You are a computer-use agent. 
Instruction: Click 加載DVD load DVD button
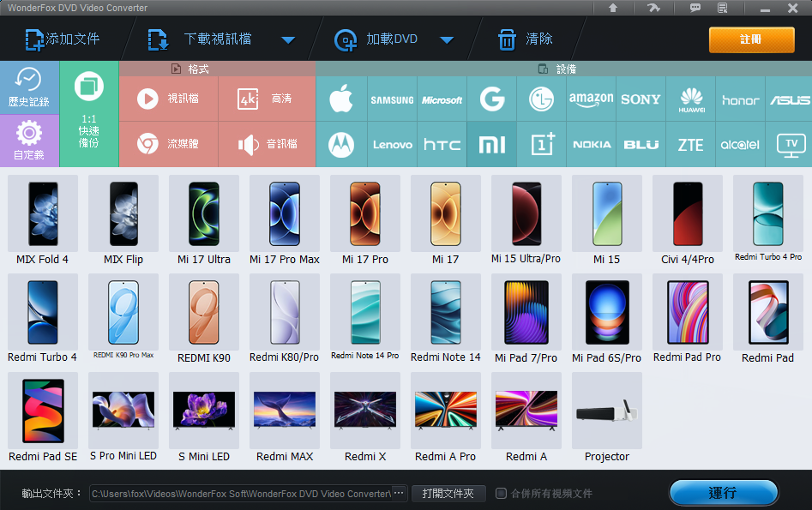click(x=376, y=39)
